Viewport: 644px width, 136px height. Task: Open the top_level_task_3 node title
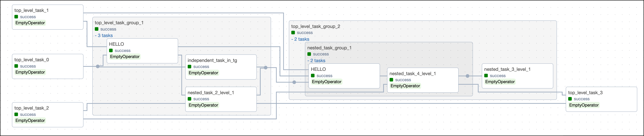(x=585, y=93)
